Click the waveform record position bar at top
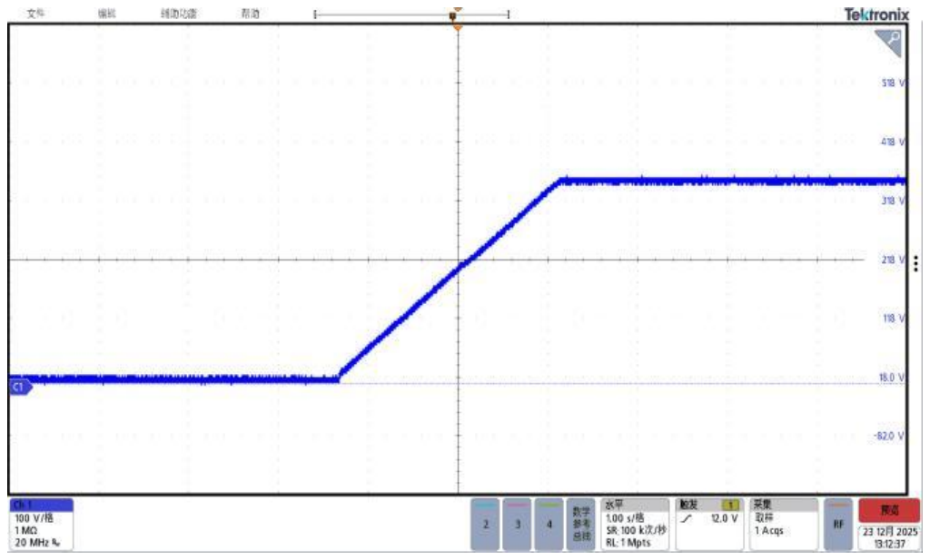 click(x=411, y=15)
